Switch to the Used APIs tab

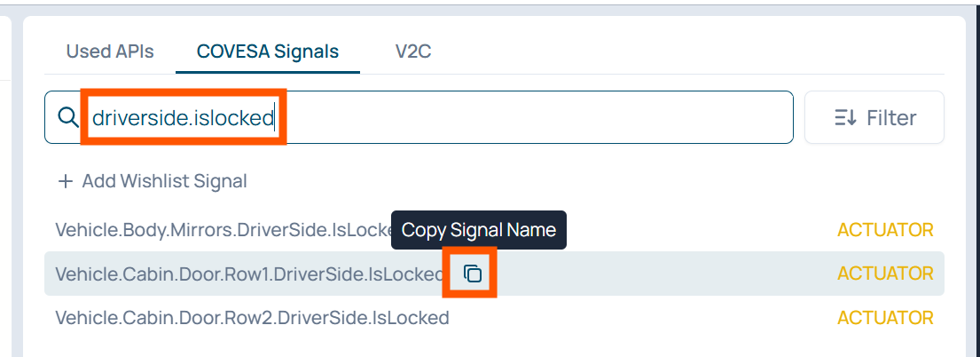pyautogui.click(x=110, y=52)
